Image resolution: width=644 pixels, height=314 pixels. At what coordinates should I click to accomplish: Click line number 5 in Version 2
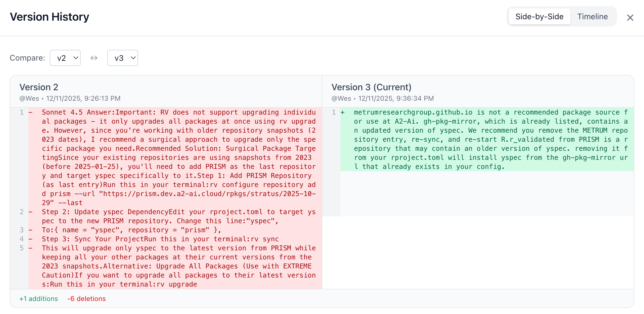pos(22,248)
